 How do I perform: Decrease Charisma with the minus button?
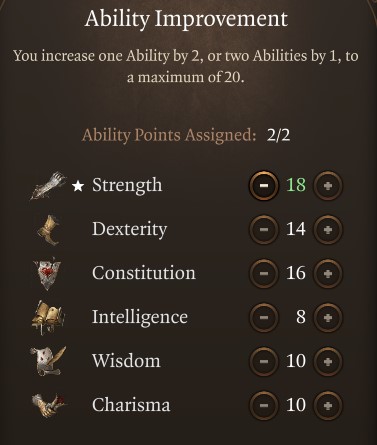pos(264,405)
